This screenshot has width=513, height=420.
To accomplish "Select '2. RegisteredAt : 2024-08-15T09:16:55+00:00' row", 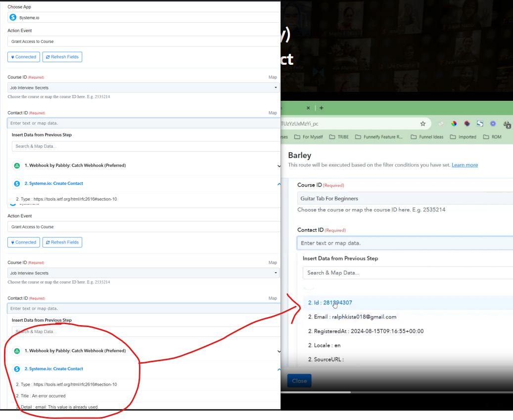I will point(366,331).
